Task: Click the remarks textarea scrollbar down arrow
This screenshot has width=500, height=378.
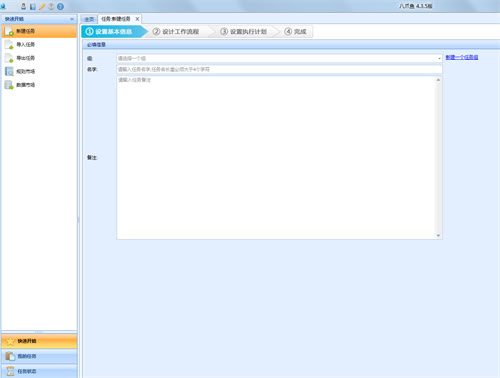Action: coord(438,235)
